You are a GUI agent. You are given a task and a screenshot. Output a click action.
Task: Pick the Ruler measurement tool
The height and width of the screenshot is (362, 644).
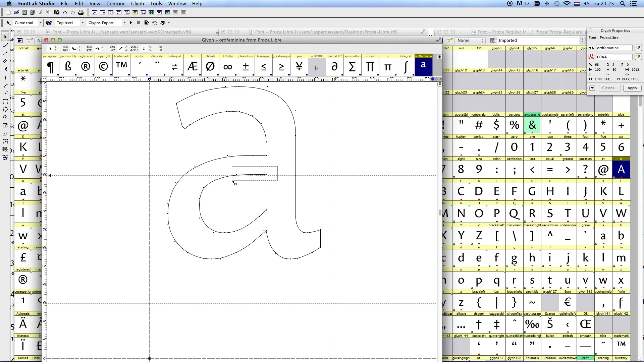5,61
